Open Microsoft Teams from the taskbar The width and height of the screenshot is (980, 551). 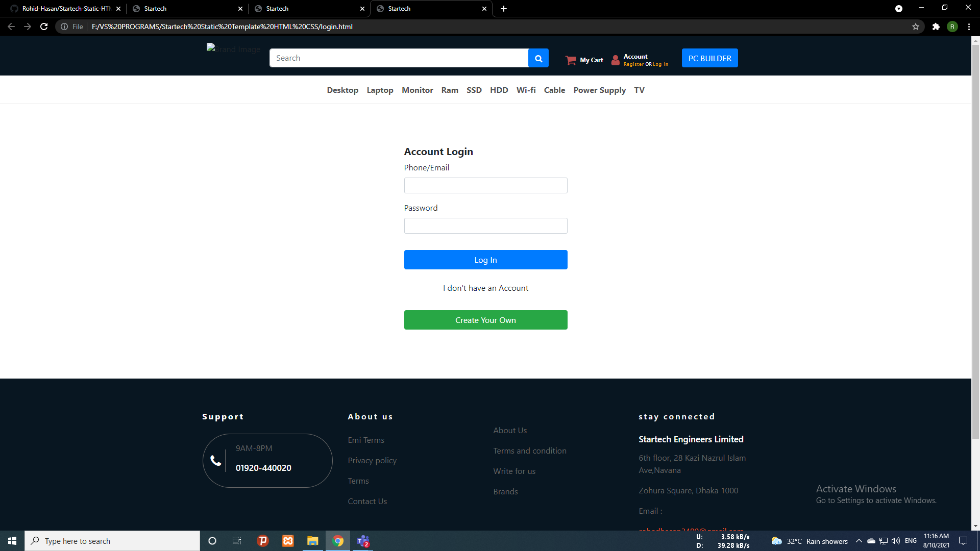tap(363, 541)
